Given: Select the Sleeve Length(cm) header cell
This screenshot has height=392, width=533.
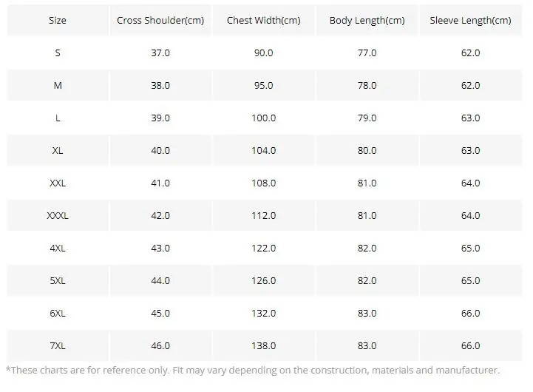Looking at the screenshot, I should (x=470, y=21).
